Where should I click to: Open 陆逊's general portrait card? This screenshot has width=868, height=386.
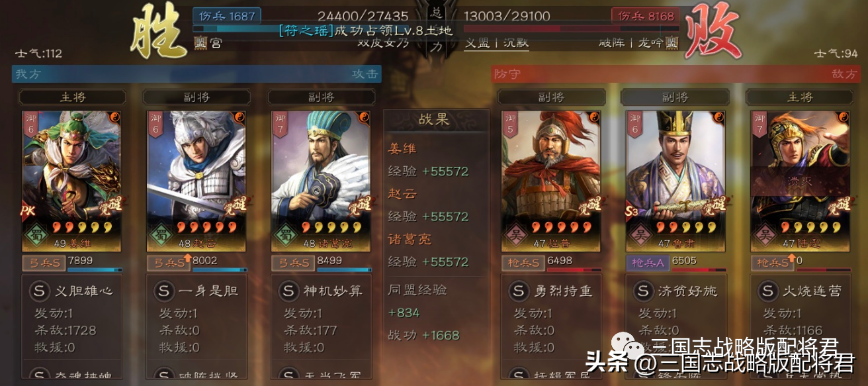[x=800, y=181]
